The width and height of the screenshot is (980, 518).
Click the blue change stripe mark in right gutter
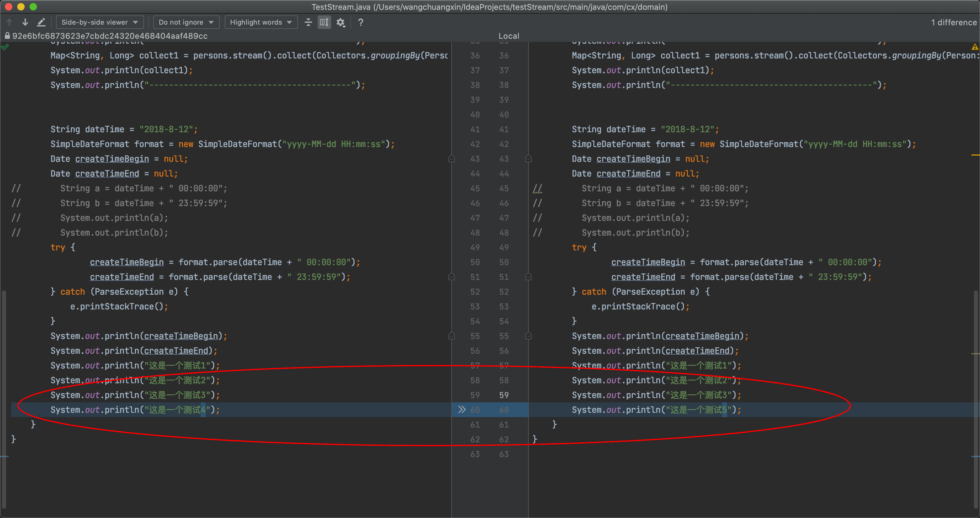(x=975, y=456)
